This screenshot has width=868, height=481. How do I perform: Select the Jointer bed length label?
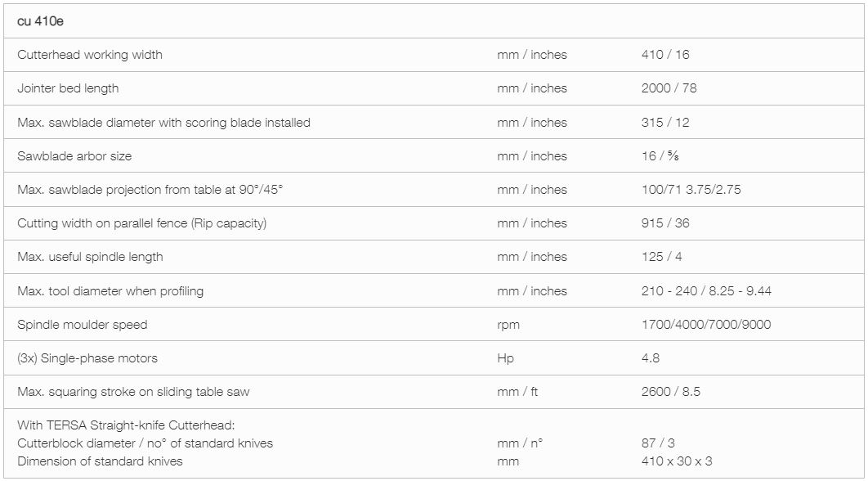(68, 88)
